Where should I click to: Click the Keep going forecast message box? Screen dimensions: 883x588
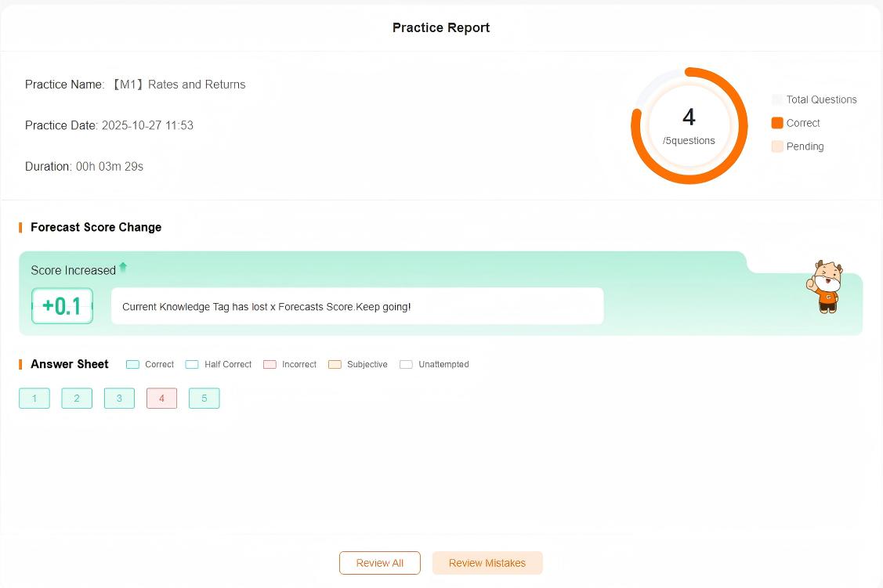[x=356, y=306]
